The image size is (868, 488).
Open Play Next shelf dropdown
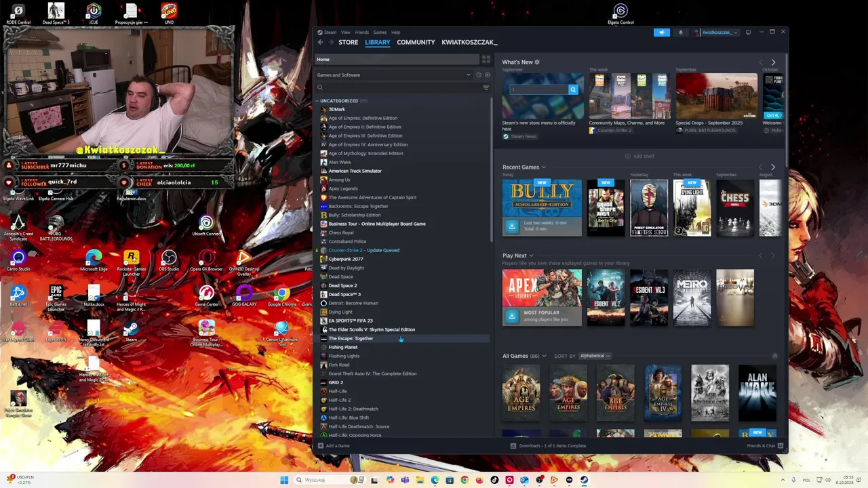coord(531,256)
